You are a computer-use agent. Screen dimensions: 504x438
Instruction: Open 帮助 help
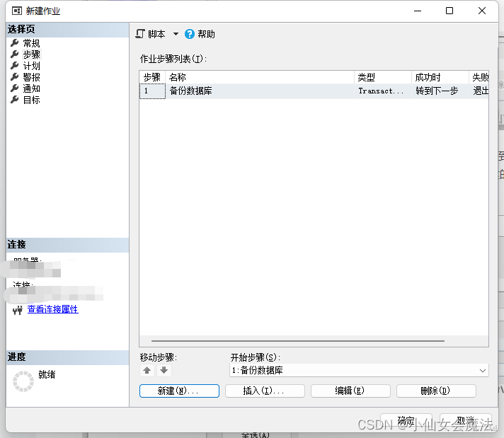tap(200, 34)
